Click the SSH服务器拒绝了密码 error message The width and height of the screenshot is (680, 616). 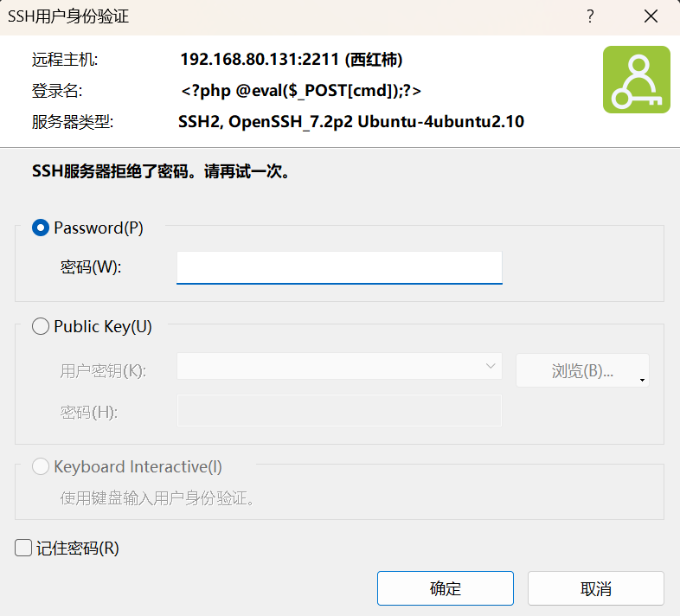[x=160, y=171]
